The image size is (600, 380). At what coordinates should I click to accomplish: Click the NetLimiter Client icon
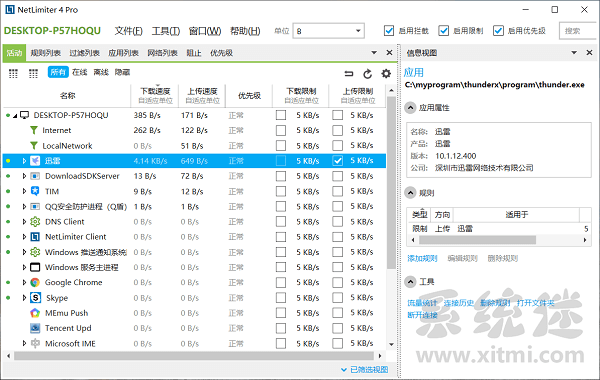35,237
